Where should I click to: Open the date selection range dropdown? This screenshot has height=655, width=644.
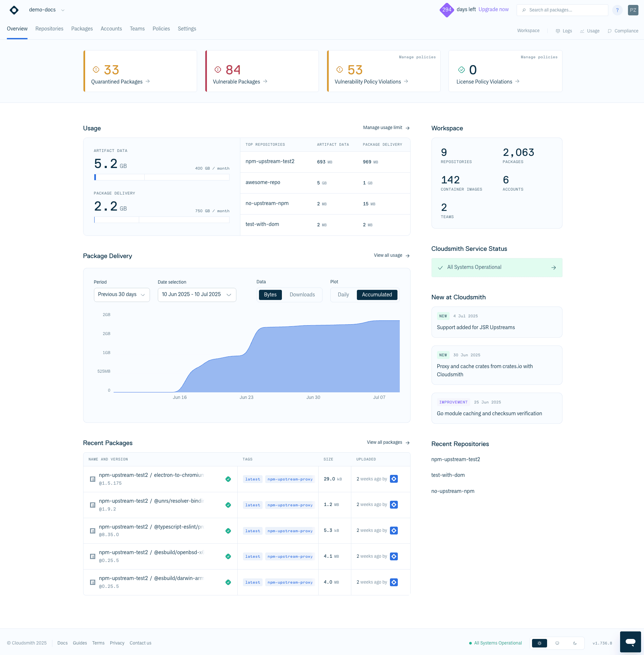click(196, 295)
